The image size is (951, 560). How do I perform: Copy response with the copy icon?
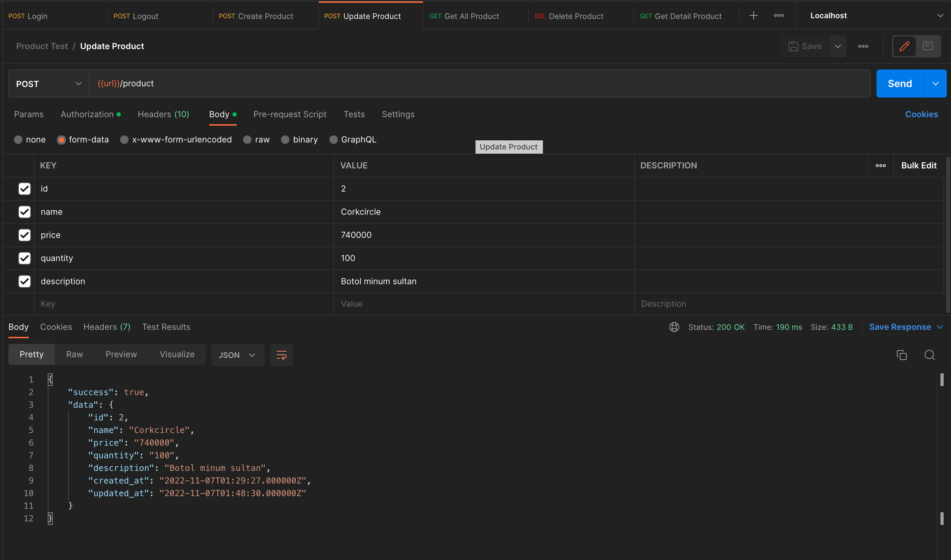[901, 355]
